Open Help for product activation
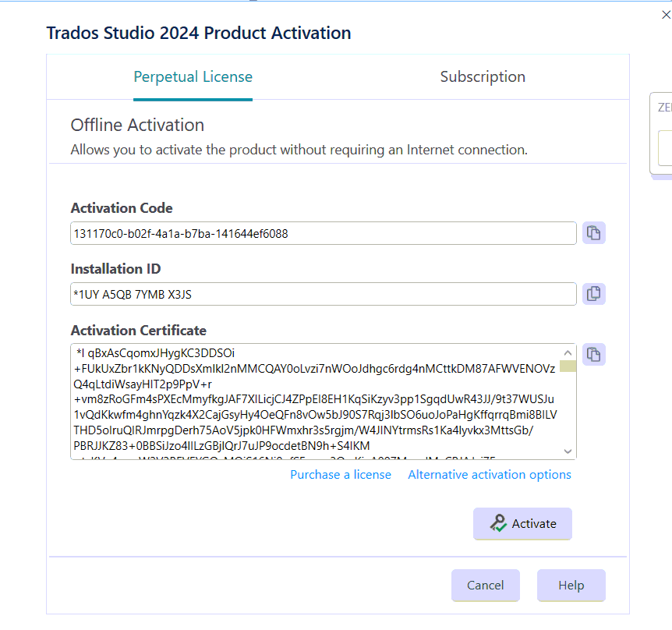Image resolution: width=672 pixels, height=630 pixels. [571, 586]
